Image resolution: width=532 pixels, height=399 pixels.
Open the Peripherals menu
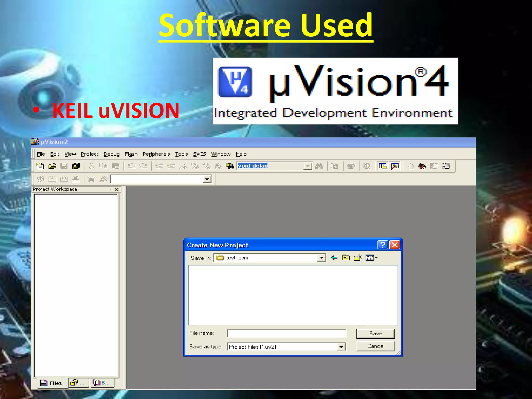[x=156, y=154]
